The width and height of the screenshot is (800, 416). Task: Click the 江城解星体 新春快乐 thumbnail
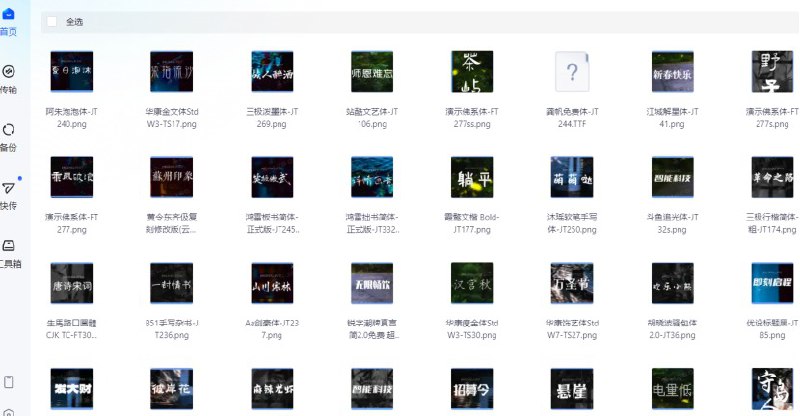pyautogui.click(x=672, y=73)
